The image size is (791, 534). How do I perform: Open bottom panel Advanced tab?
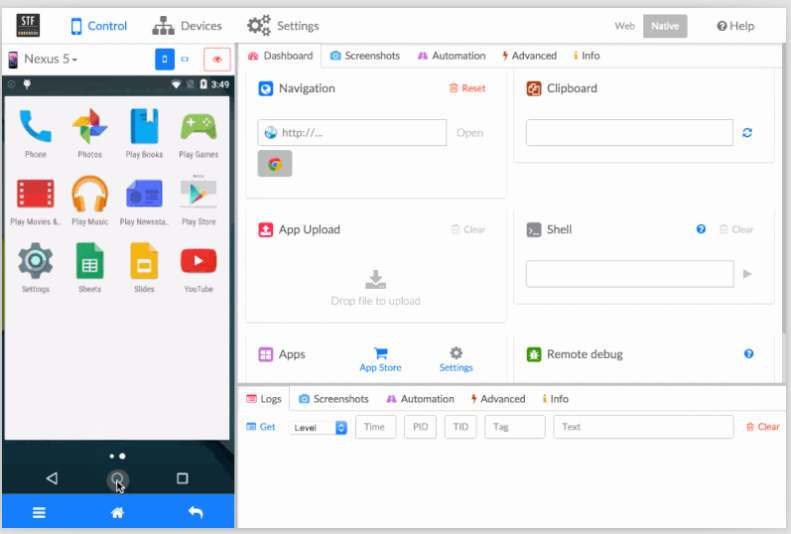pos(498,399)
